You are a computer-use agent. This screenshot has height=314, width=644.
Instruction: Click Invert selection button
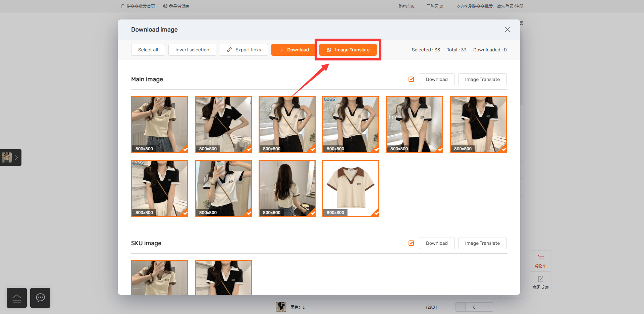[x=192, y=50]
